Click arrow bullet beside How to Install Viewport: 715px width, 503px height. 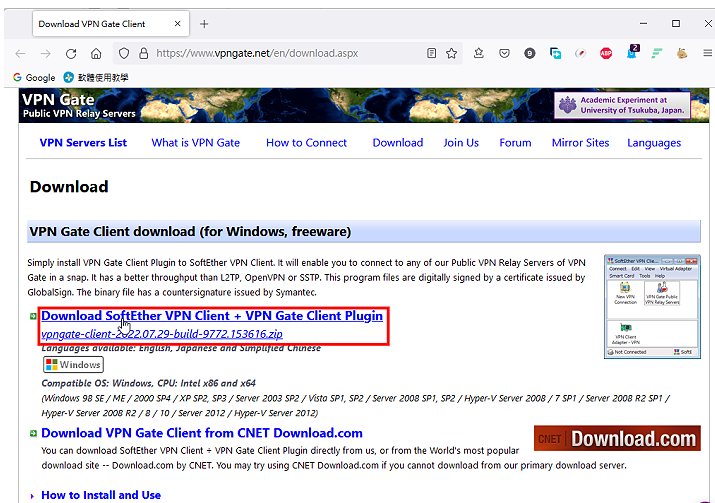point(32,496)
